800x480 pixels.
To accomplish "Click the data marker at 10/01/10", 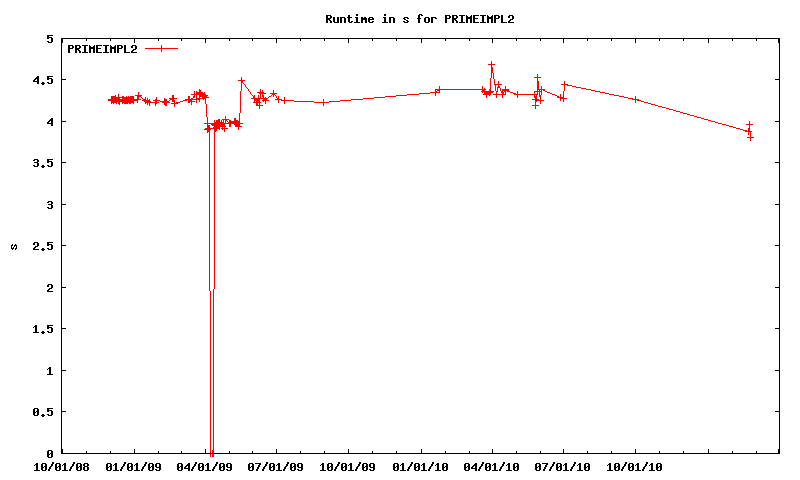I will point(635,99).
